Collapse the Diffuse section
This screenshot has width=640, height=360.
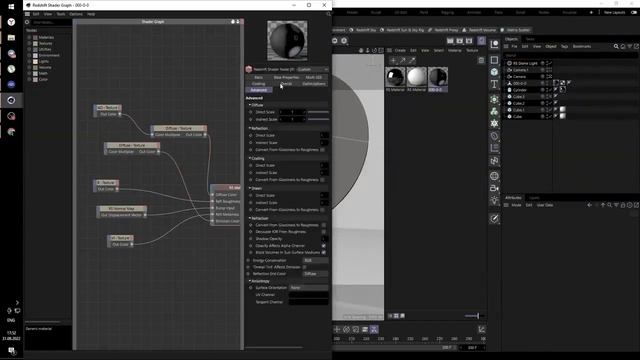point(250,105)
